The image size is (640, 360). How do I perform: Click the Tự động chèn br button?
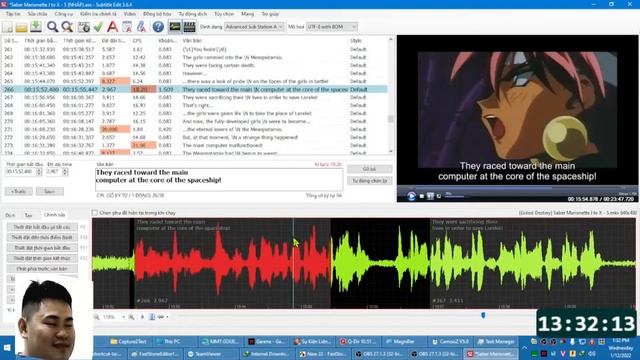pos(370,180)
